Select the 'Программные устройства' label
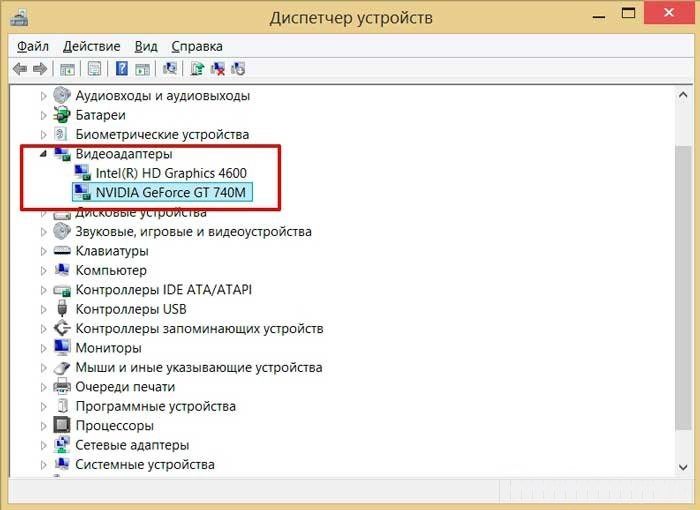Image resolution: width=700 pixels, height=510 pixels. point(155,406)
